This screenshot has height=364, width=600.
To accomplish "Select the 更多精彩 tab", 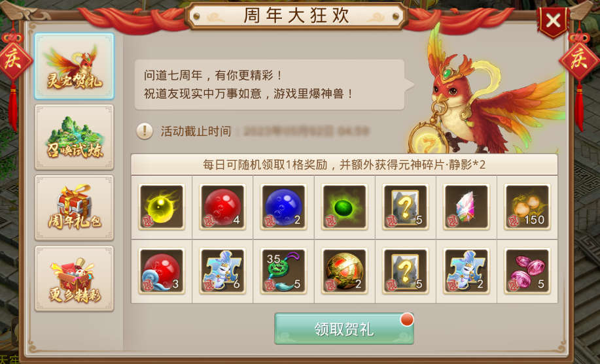I will (x=74, y=278).
